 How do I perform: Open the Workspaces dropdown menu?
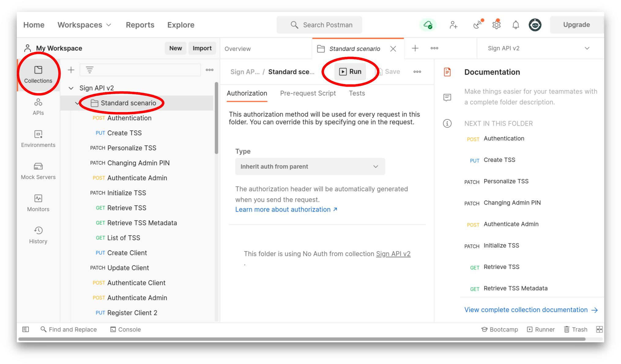(x=84, y=25)
